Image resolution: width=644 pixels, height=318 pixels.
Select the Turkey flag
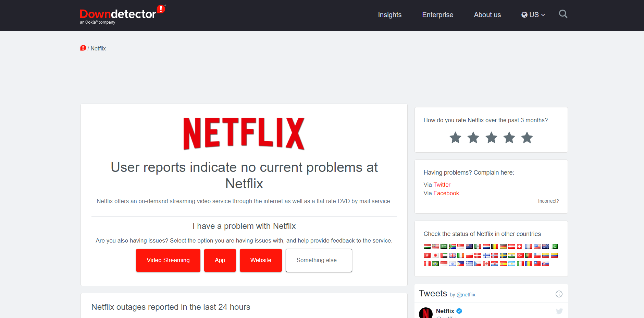[x=520, y=255]
